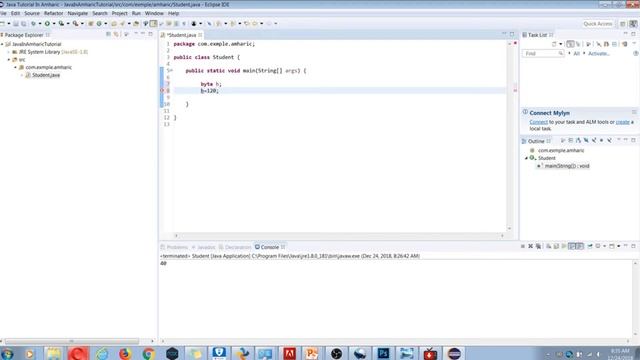
Task: Click the error marker on line 8
Action: tap(162, 91)
